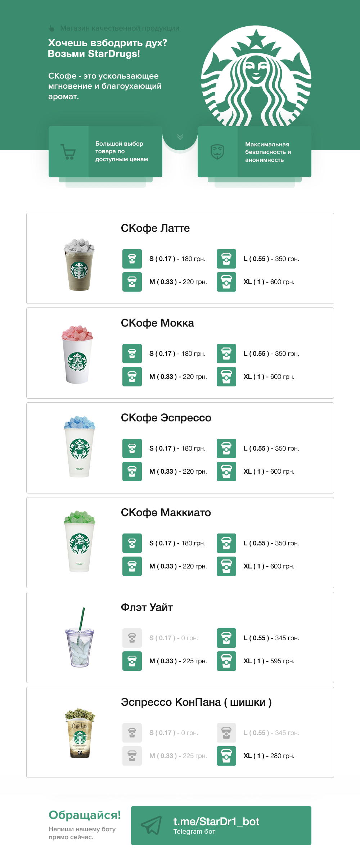
Task: Click the greyed-out S cup icon in Флэт Уайт
Action: click(132, 638)
